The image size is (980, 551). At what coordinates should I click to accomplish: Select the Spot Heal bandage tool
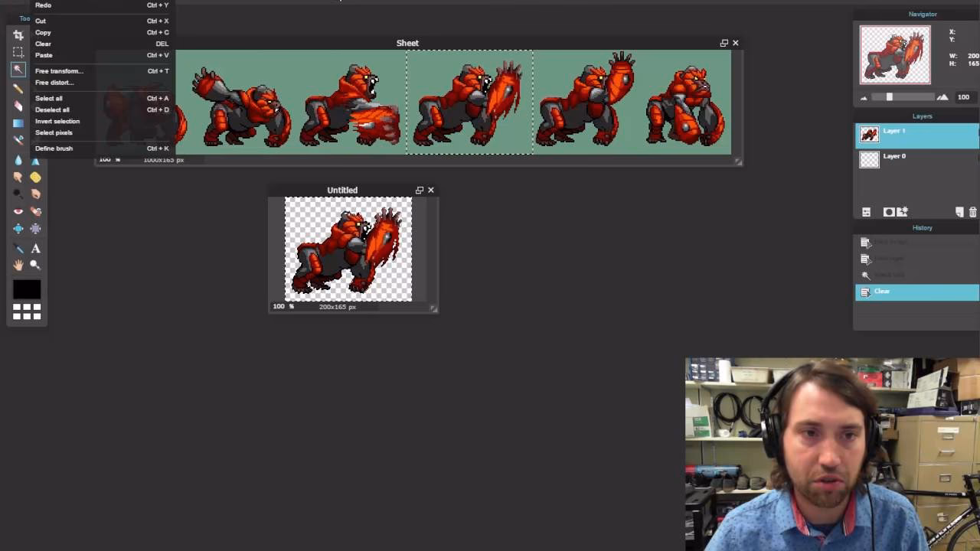pos(35,211)
